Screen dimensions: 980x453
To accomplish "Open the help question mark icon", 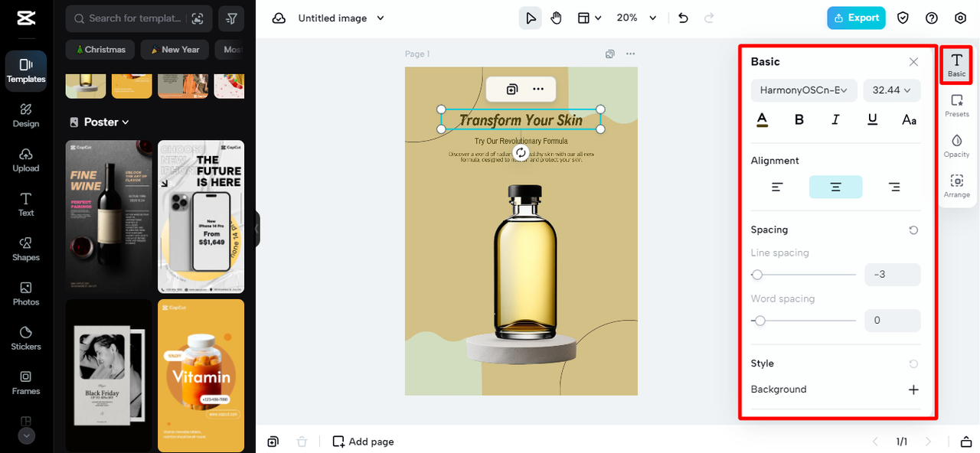I will [932, 18].
